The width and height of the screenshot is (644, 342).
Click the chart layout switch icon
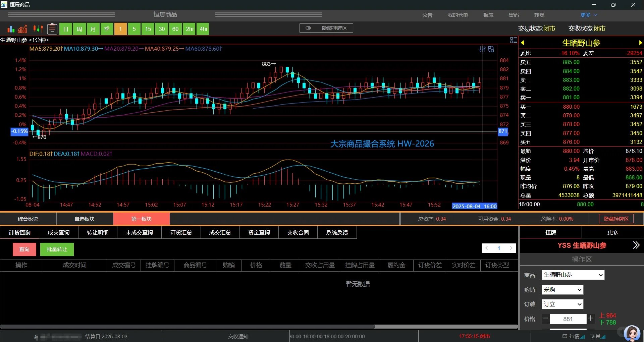(491, 49)
